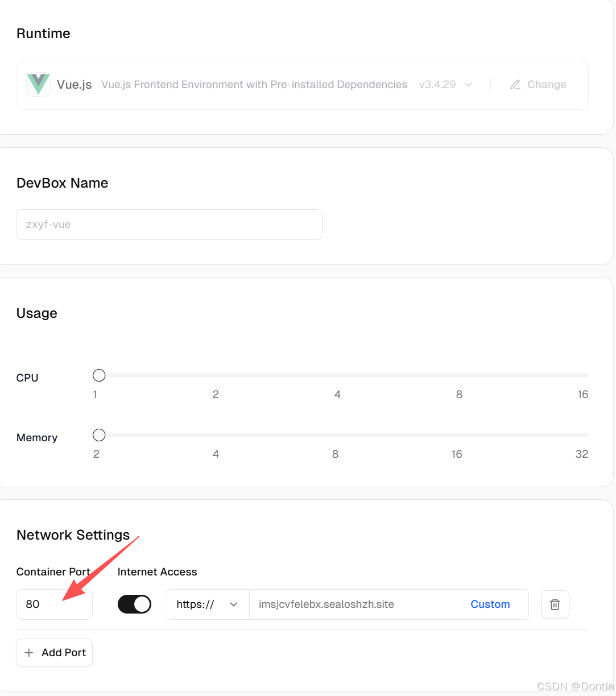Click the Vue.js runtime name text
Screen dimensions: 616x696
click(75, 85)
